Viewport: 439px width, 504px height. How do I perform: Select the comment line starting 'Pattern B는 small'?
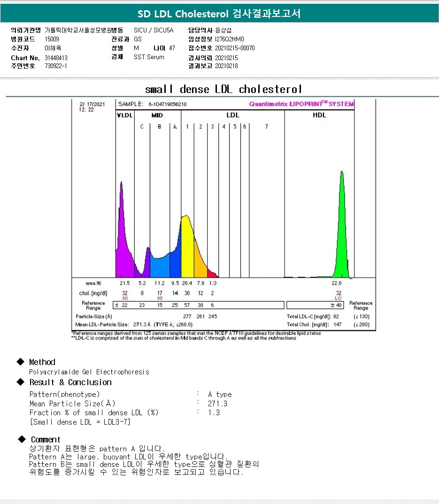point(144,464)
